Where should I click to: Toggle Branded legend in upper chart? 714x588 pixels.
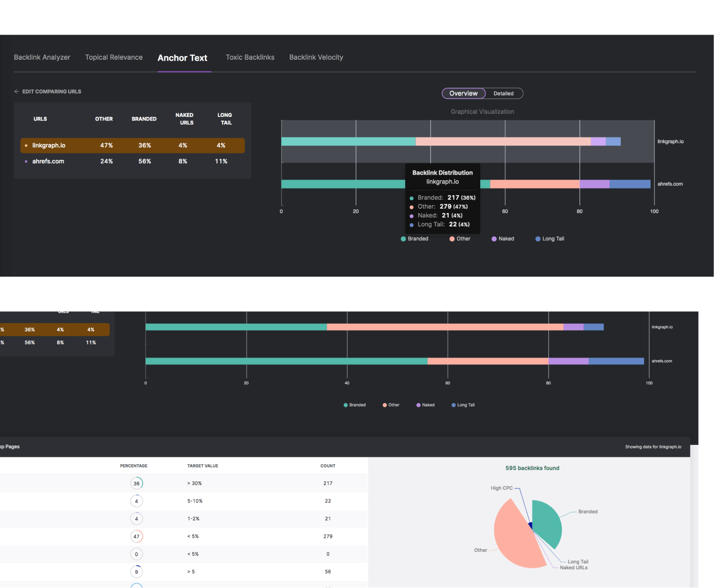pos(415,239)
